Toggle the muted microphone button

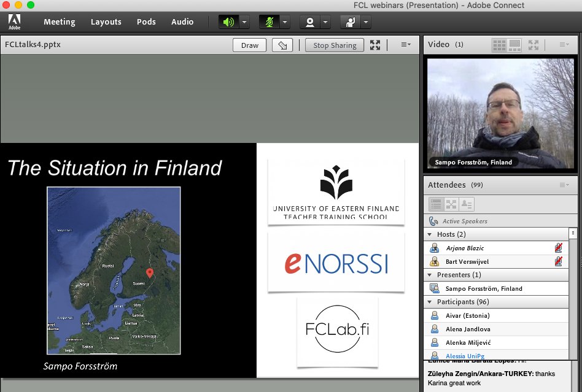[269, 22]
